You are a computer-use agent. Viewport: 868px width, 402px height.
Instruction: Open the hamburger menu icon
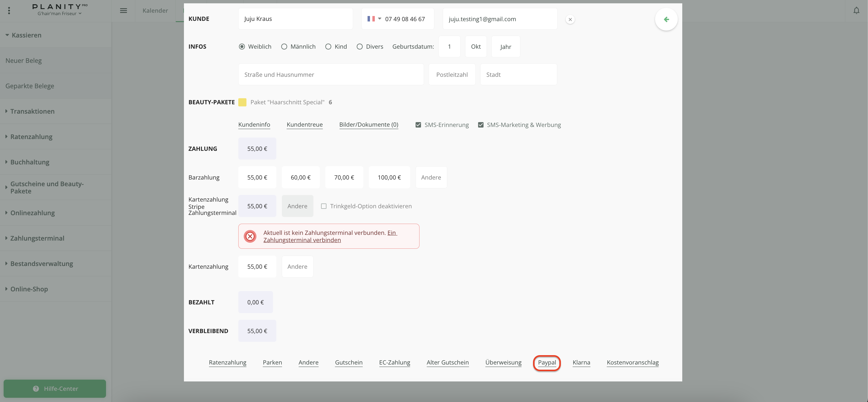(123, 11)
